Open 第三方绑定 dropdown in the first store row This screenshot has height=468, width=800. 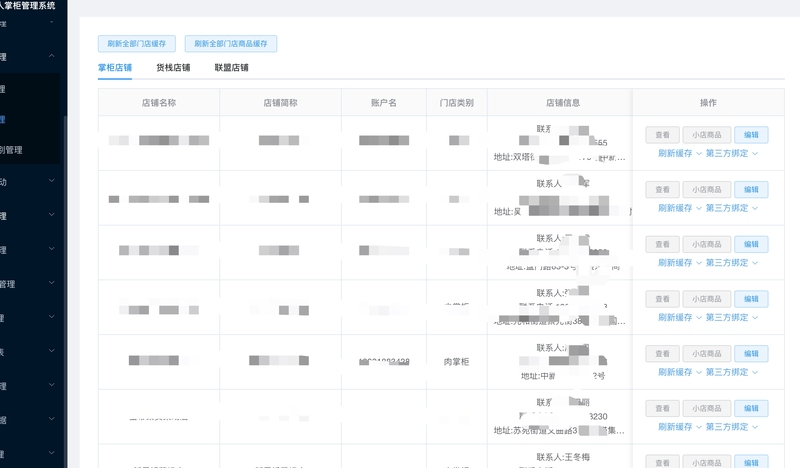tap(732, 153)
